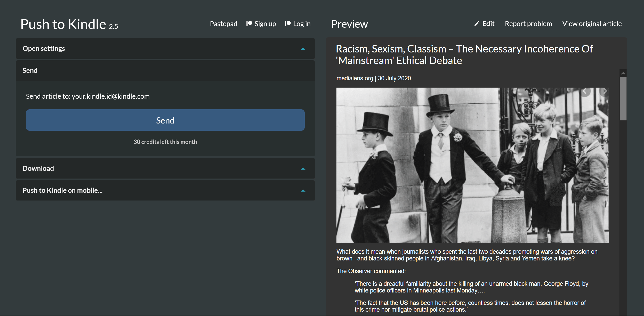Click the 'medialens.org | 30 July 2020' byline
Screen dimensions: 644x316
click(374, 78)
